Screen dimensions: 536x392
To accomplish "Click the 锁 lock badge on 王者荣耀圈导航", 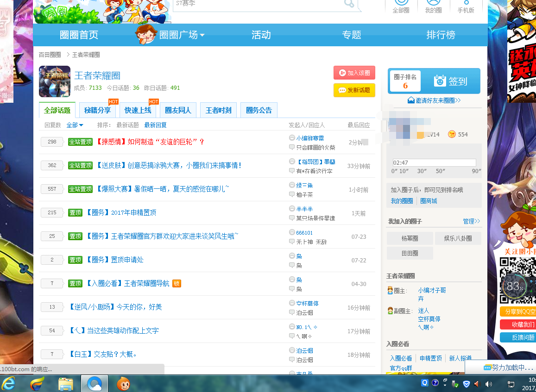I will click(177, 283).
